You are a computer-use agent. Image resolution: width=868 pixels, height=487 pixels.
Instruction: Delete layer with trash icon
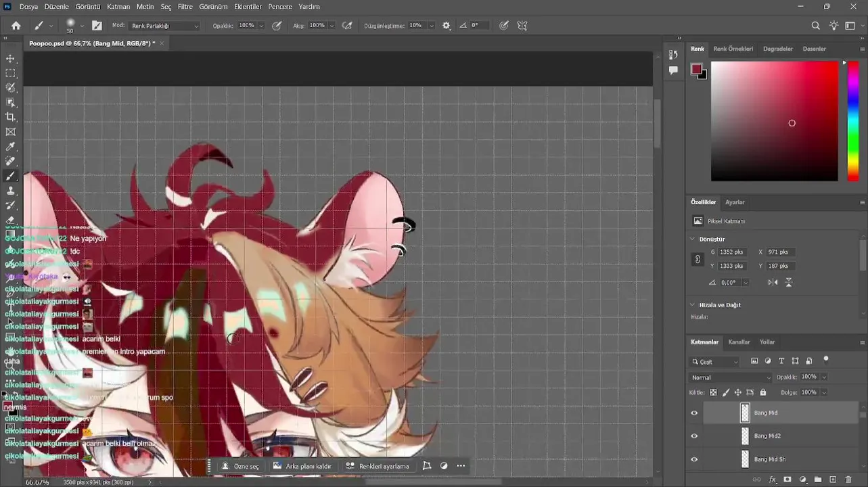(848, 480)
